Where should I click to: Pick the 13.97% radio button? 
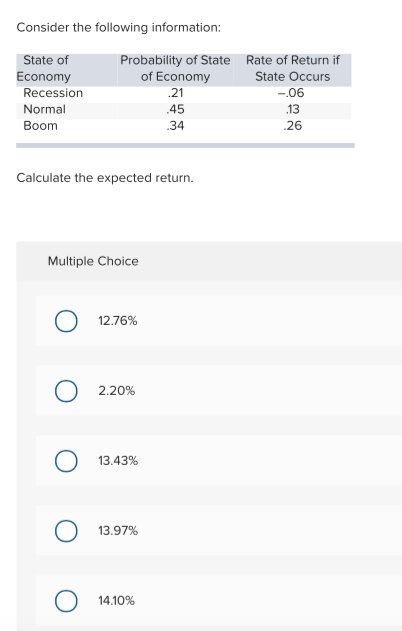pyautogui.click(x=66, y=531)
